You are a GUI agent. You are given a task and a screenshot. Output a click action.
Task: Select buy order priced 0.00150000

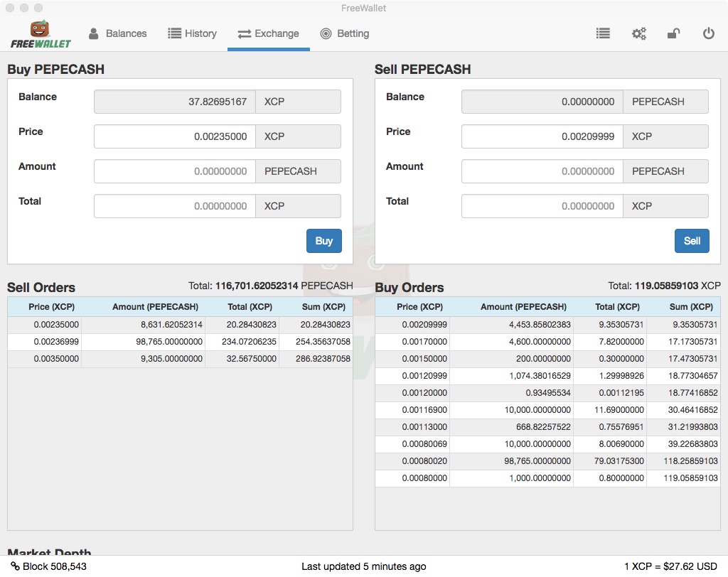(x=547, y=359)
